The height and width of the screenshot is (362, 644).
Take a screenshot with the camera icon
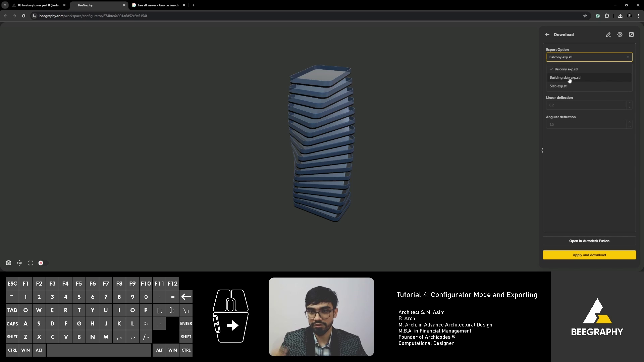pos(8,263)
